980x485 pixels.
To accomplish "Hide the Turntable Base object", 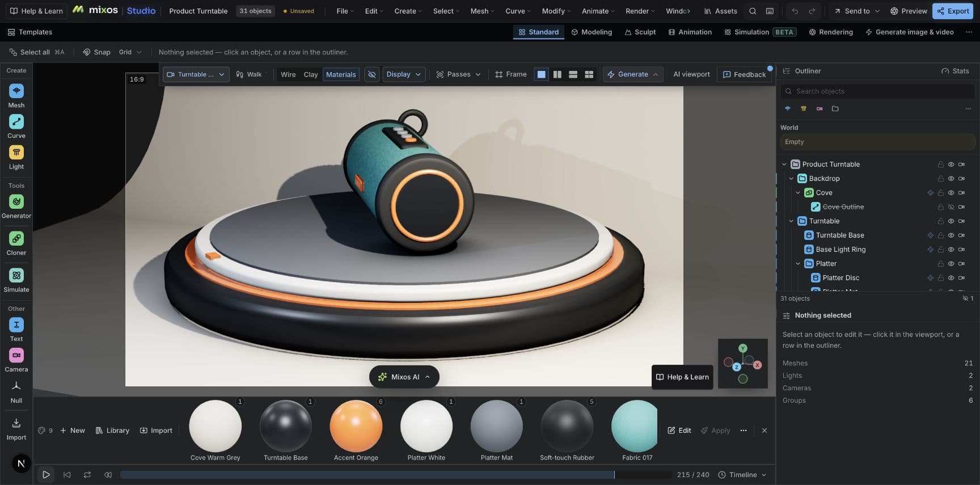I will [x=951, y=235].
